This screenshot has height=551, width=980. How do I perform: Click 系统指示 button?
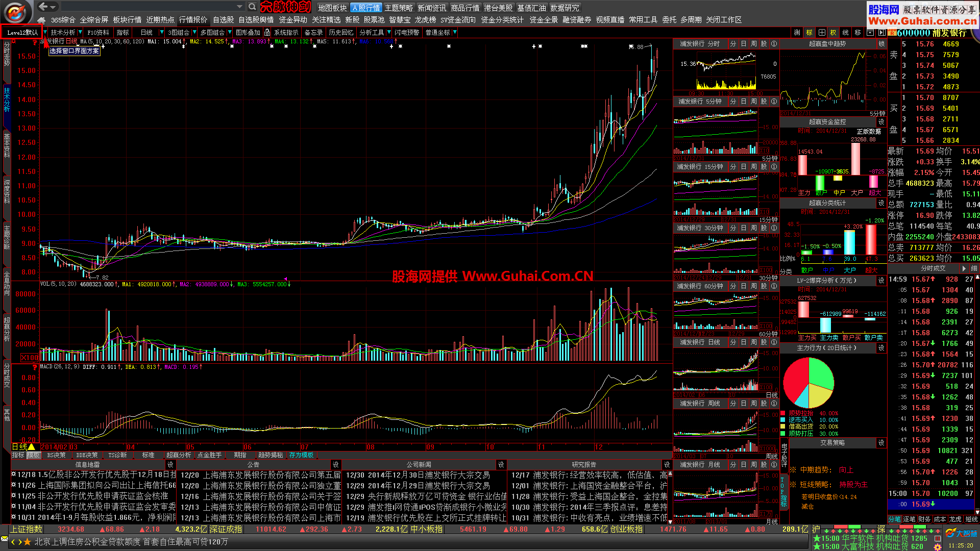[286, 32]
